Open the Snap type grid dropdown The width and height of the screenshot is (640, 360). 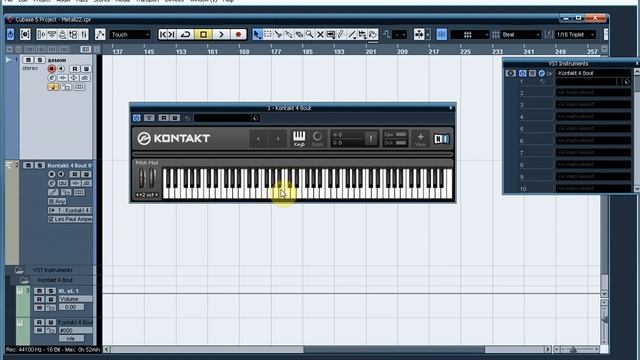469,35
